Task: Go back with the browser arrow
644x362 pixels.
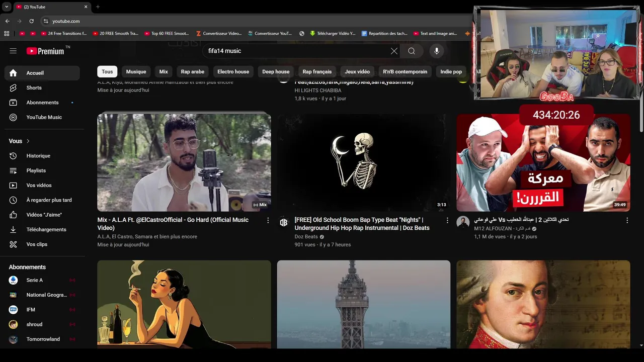Action: [x=7, y=21]
